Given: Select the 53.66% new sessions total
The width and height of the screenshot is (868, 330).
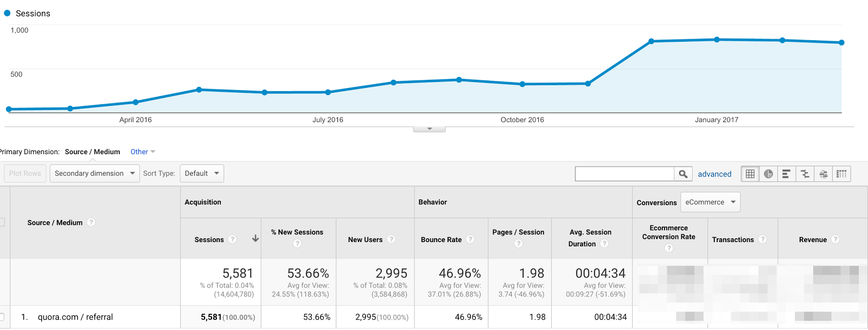Looking at the screenshot, I should tap(308, 273).
